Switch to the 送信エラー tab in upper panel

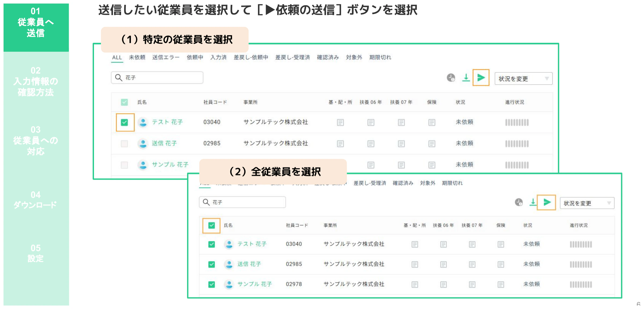tap(166, 57)
